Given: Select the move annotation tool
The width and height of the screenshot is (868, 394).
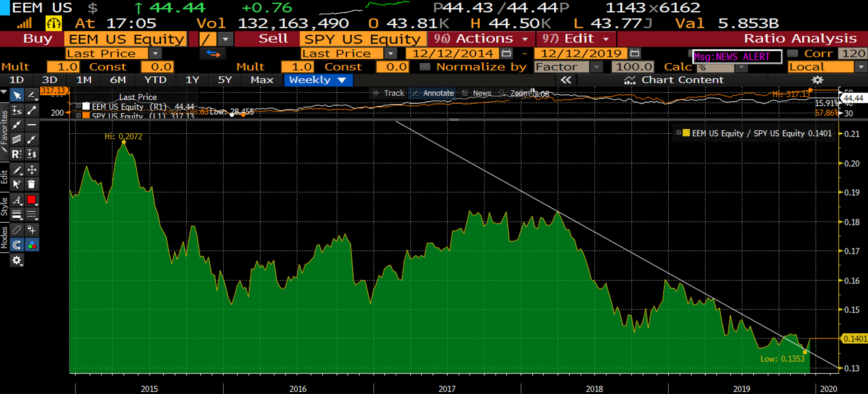Looking at the screenshot, I should [x=32, y=170].
